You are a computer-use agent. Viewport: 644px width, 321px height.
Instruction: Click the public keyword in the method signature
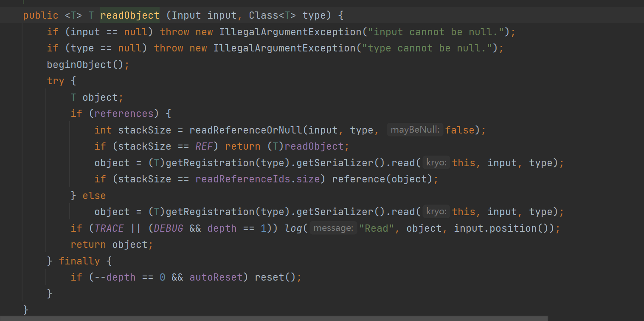[x=41, y=16]
